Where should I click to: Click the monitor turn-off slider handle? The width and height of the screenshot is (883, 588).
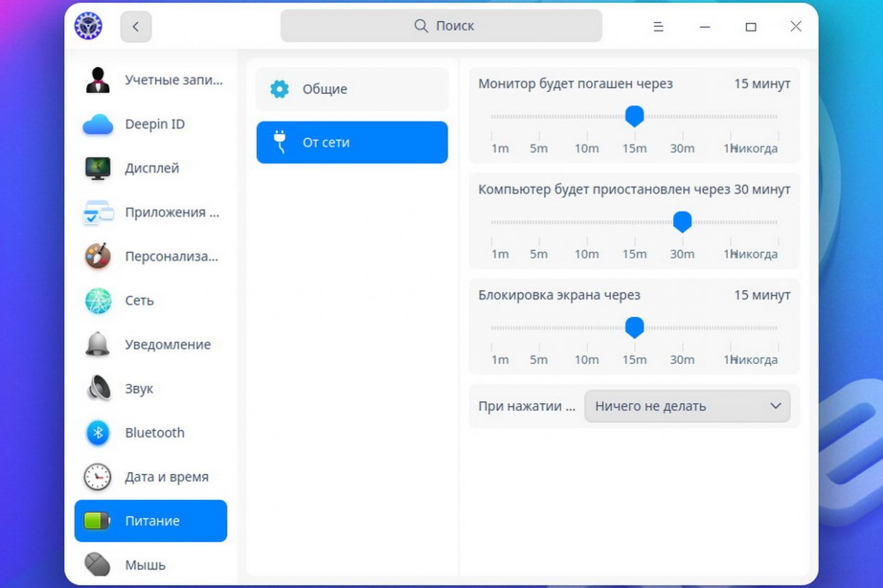(x=634, y=116)
